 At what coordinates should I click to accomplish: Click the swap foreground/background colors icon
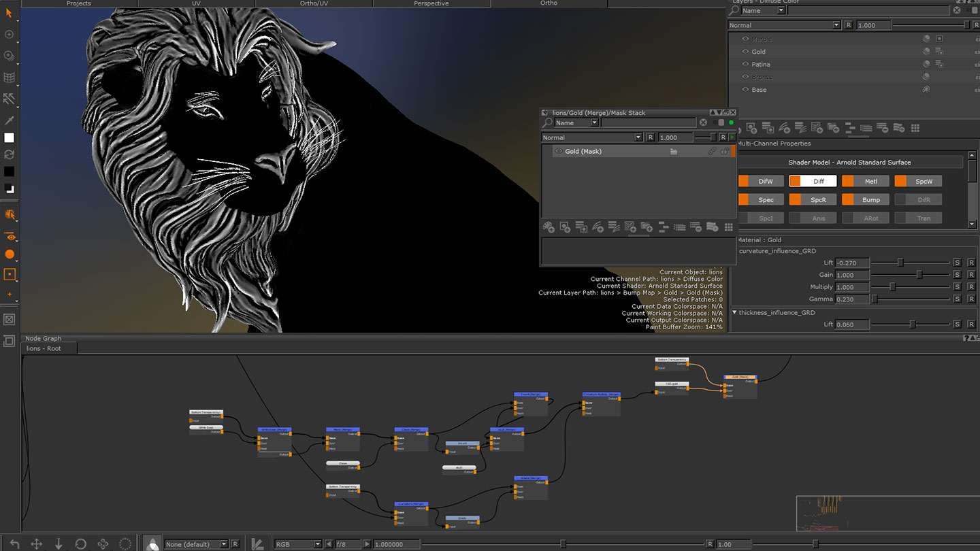click(x=9, y=154)
